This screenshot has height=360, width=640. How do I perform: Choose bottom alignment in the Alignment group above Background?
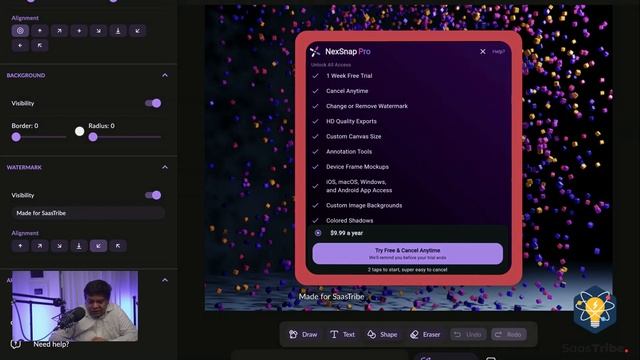coord(118,31)
